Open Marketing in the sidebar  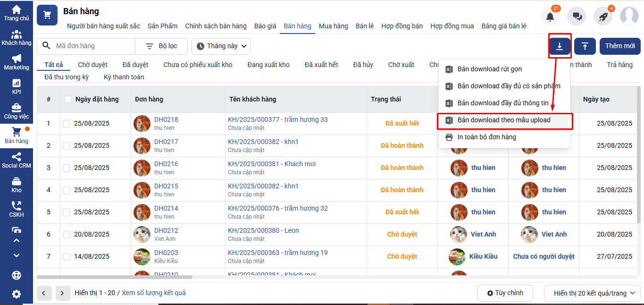coord(17,62)
